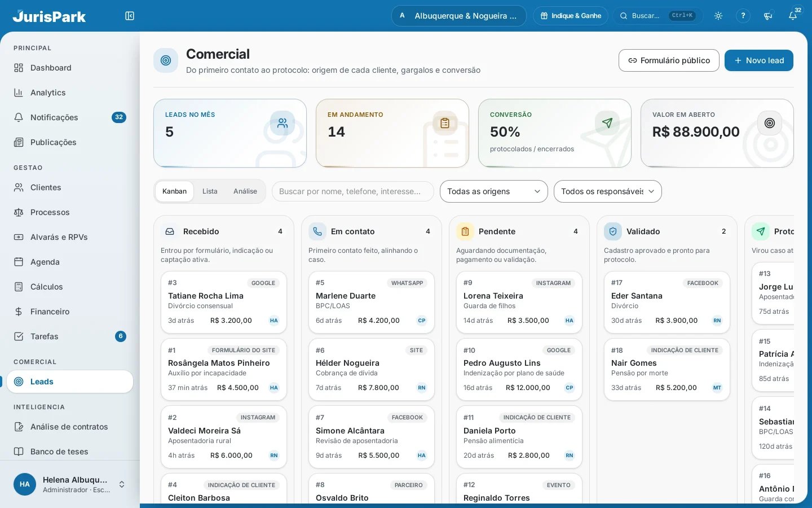Open Cálculos sidebar item
Screen dimensions: 812x508
(70, 287)
